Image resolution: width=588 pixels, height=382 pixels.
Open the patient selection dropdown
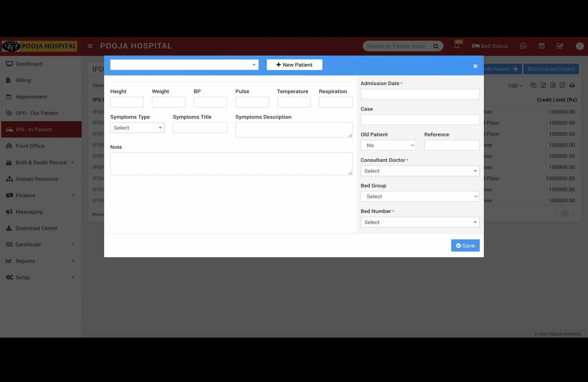[x=184, y=65]
